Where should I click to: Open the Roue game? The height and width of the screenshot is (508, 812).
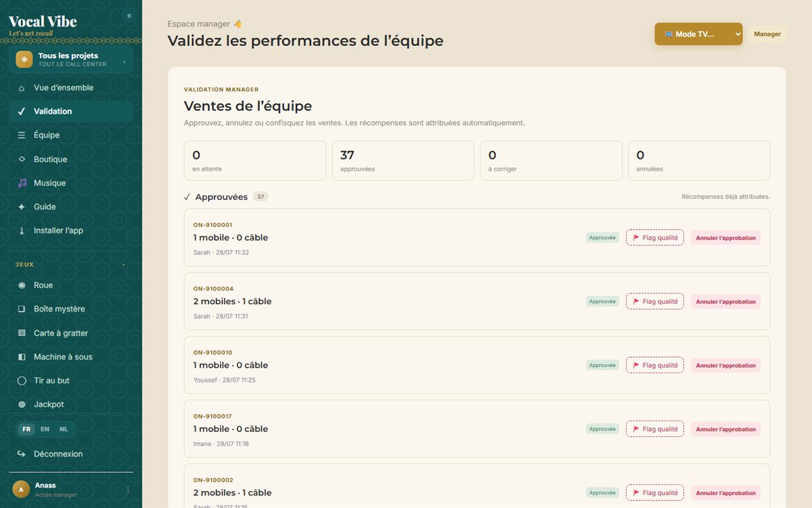tap(71, 286)
